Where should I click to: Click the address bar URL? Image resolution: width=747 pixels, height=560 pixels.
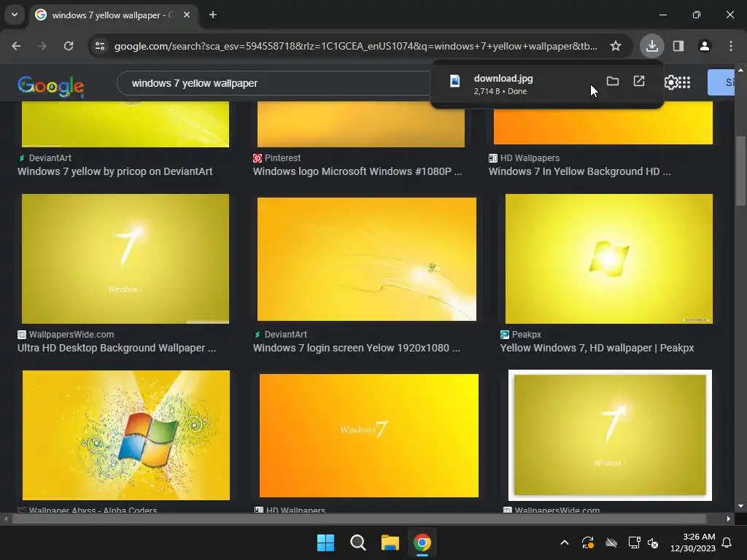click(355, 46)
